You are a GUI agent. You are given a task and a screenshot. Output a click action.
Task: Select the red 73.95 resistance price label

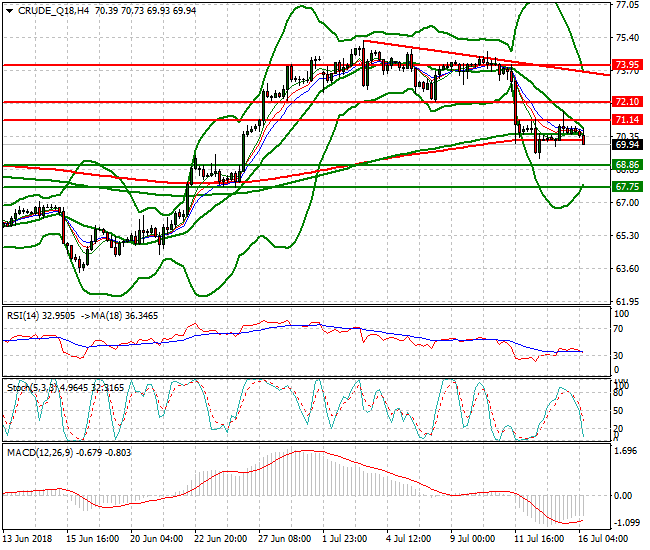(x=627, y=65)
